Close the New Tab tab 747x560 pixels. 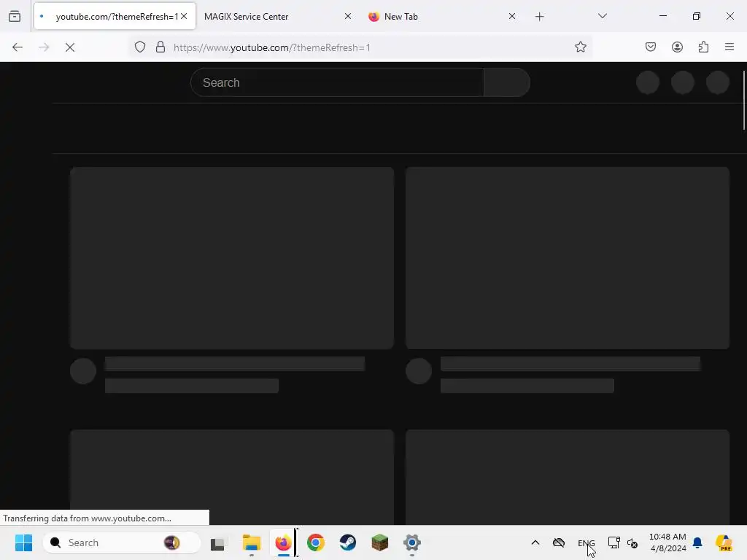pyautogui.click(x=512, y=17)
